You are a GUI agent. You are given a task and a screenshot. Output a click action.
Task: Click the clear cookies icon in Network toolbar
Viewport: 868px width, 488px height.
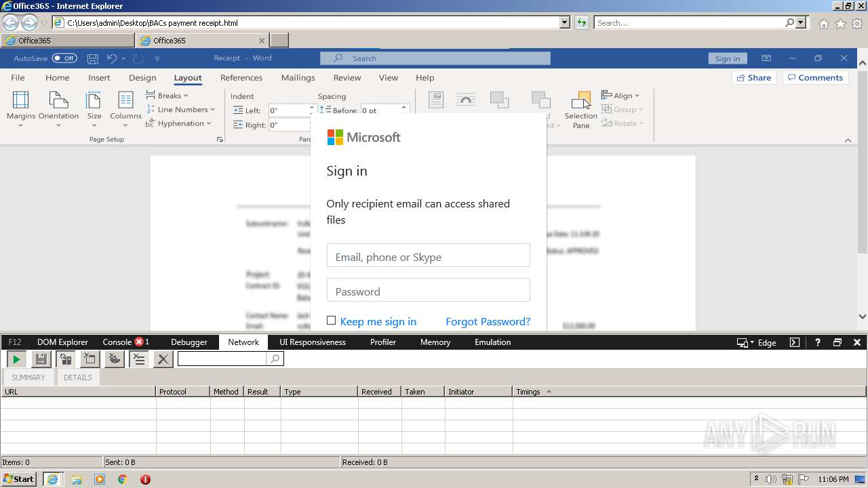point(115,359)
